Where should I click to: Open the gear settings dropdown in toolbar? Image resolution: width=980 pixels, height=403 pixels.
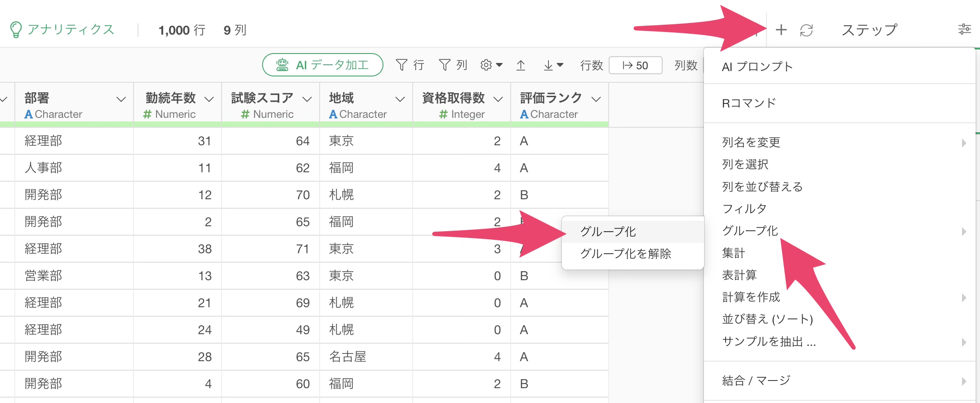point(491,65)
